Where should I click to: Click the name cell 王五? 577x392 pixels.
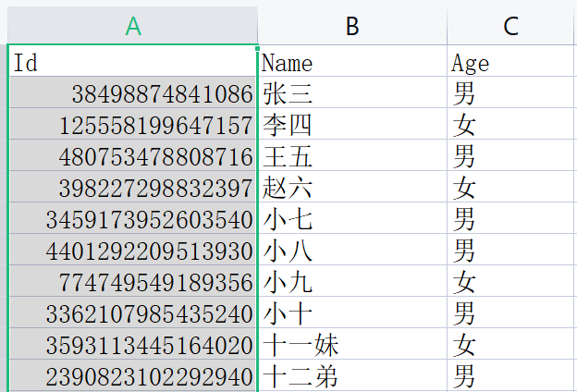tap(351, 156)
